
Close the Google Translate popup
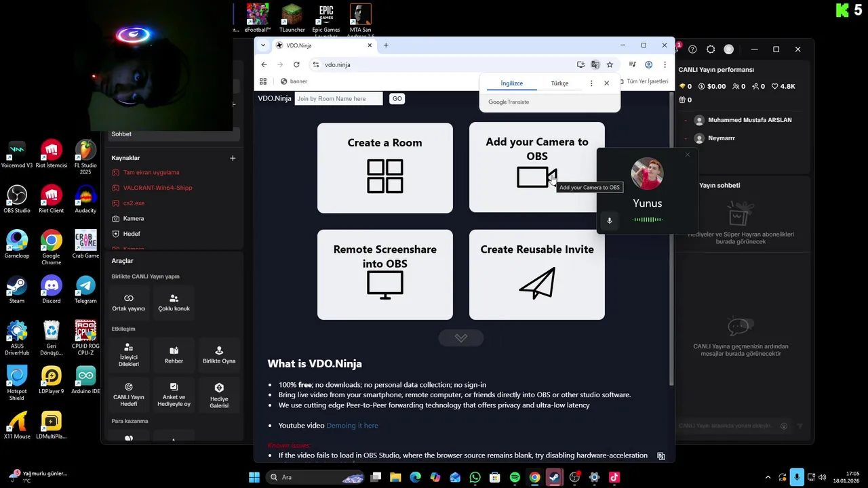click(x=606, y=83)
